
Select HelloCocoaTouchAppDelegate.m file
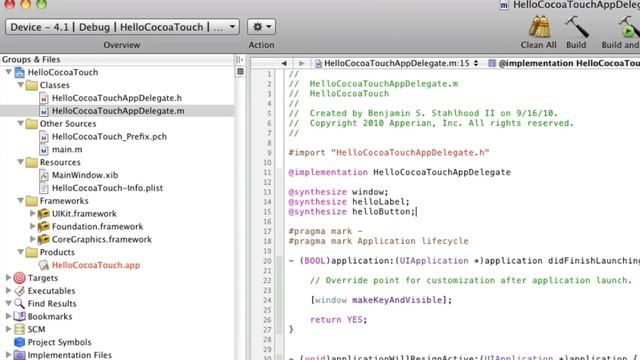click(x=117, y=111)
